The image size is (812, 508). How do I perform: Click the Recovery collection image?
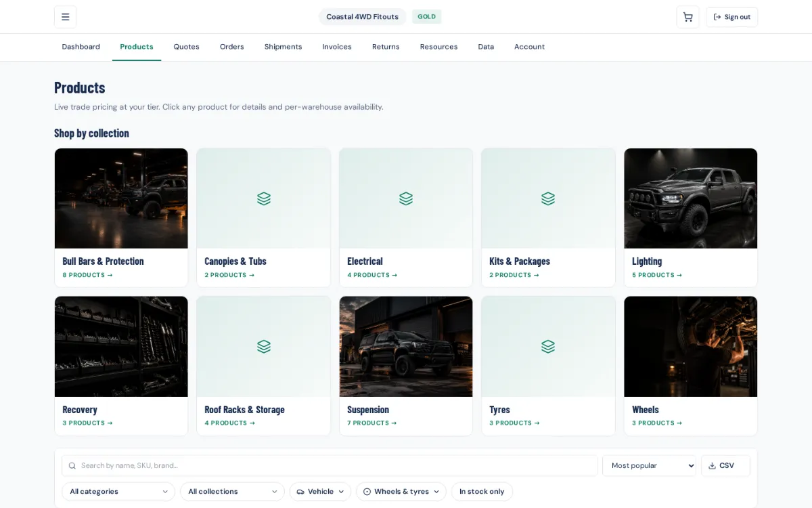[121, 346]
